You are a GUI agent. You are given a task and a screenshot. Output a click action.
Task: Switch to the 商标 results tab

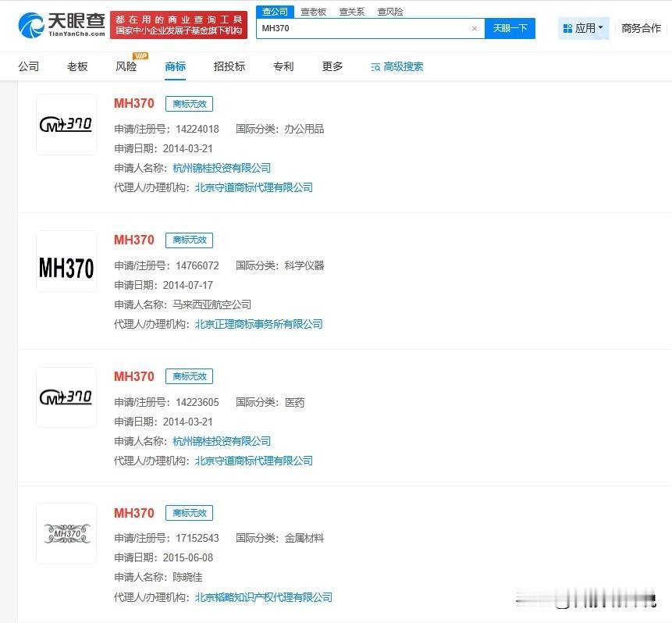pos(176,66)
